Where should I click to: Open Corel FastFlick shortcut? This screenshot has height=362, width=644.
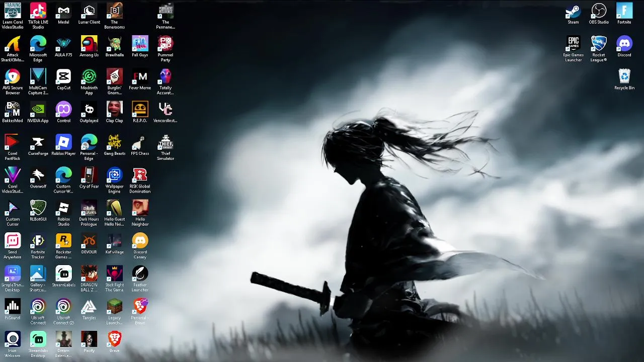[x=13, y=147]
